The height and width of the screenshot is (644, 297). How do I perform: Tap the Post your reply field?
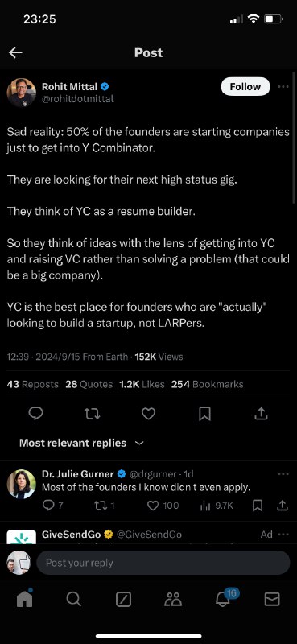[163, 563]
